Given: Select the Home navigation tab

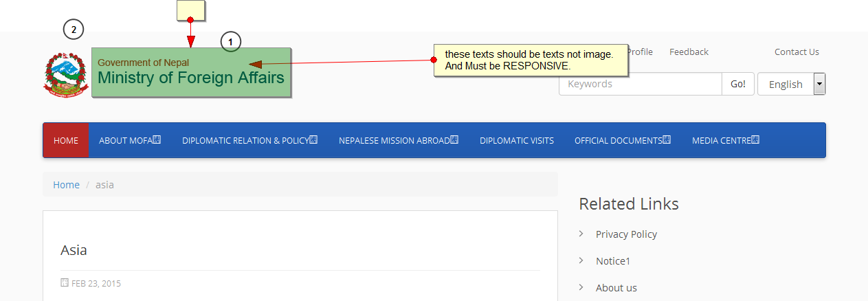Looking at the screenshot, I should 66,140.
